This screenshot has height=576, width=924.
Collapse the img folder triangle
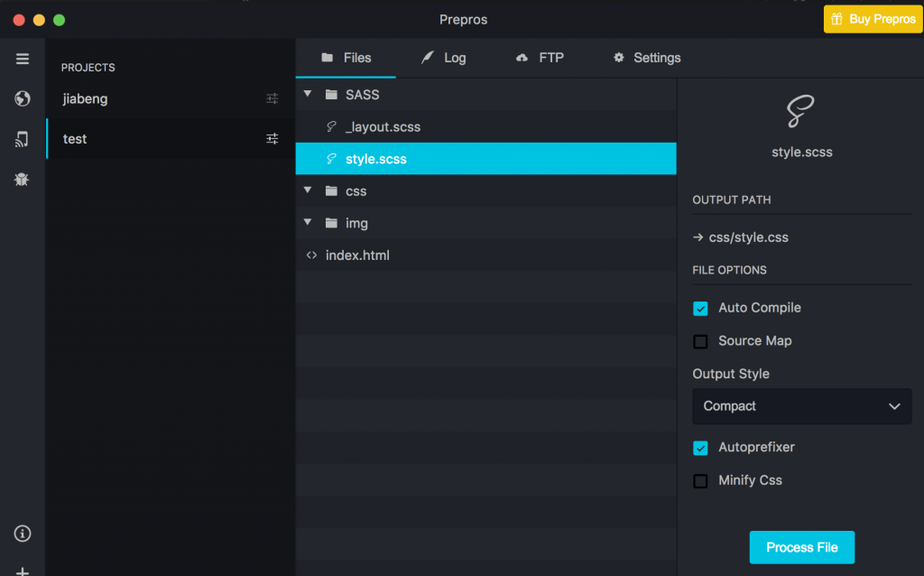[x=308, y=222]
